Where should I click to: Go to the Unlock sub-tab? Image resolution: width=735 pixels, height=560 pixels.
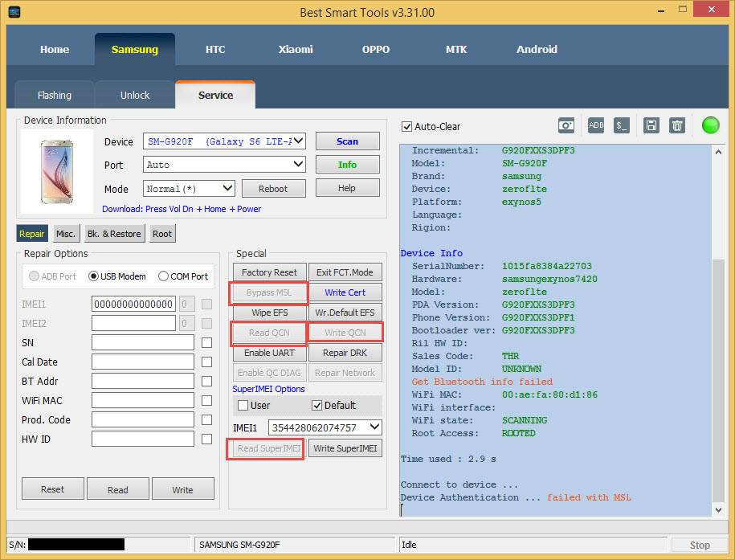pos(135,96)
